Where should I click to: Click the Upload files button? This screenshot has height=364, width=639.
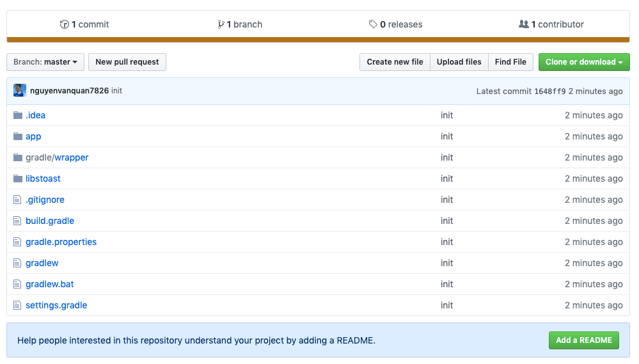(459, 62)
